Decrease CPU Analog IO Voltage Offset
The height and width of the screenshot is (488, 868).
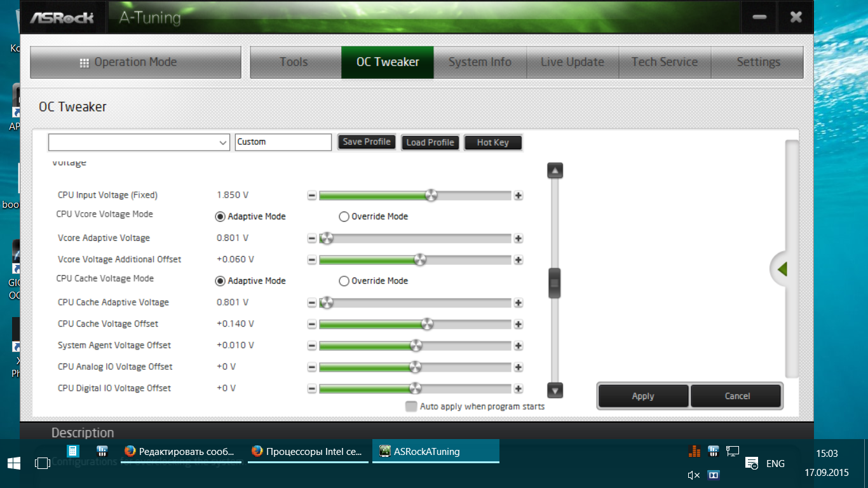(311, 367)
